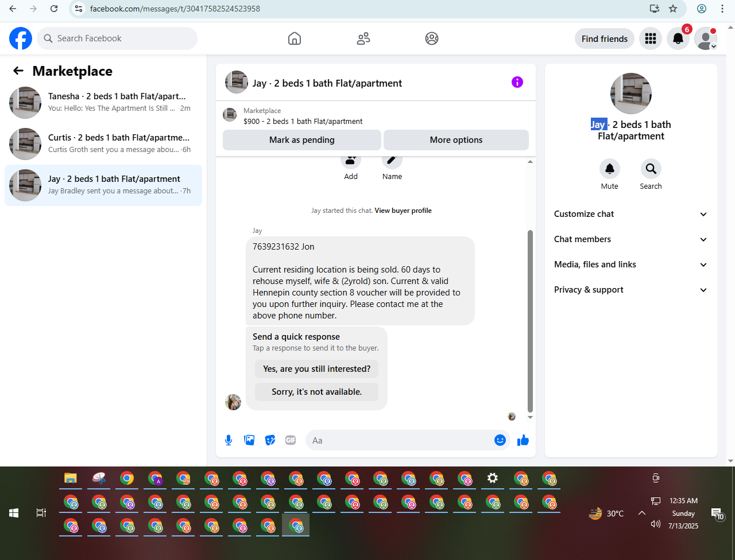Open conversation information purple icon
The height and width of the screenshot is (560, 735).
coord(517,82)
